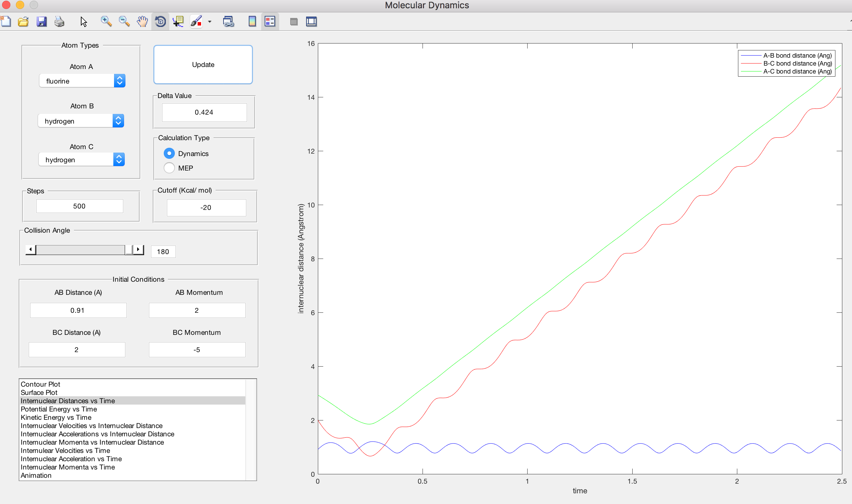Viewport: 852px width, 504px height.
Task: Toggle the Rotate 3D tool
Action: (160, 21)
